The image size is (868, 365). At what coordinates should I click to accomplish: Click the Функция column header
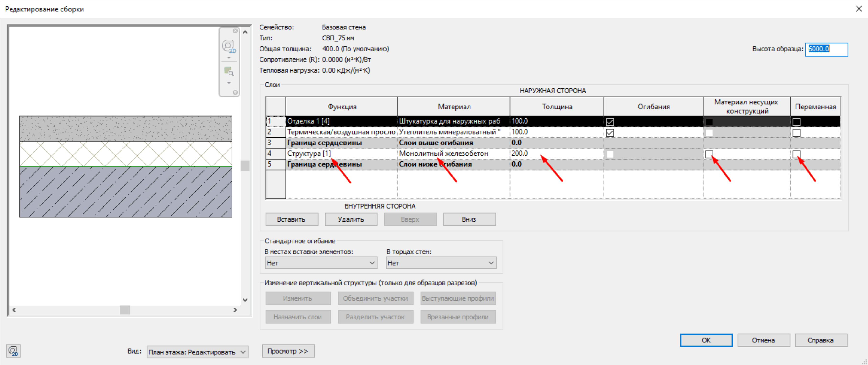point(342,107)
